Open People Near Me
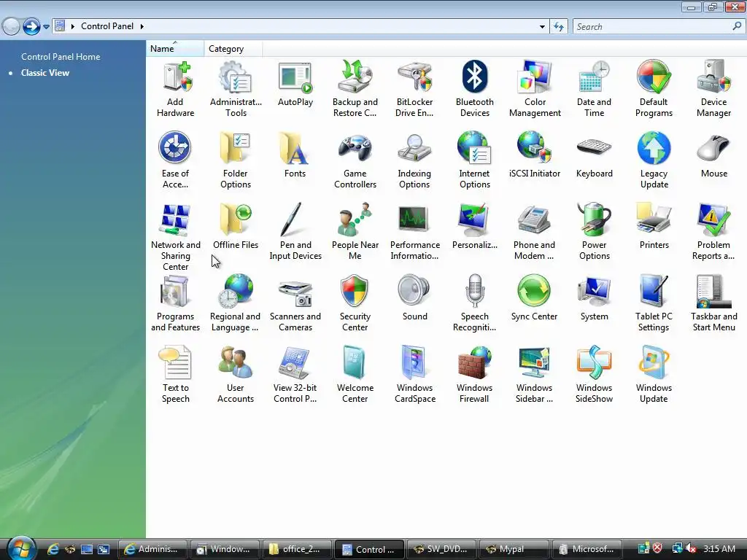The width and height of the screenshot is (747, 560). [x=355, y=232]
